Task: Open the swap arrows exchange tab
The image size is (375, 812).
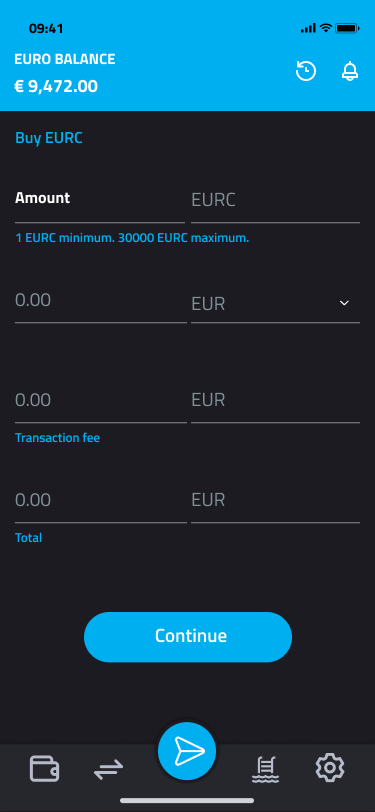Action: [109, 769]
